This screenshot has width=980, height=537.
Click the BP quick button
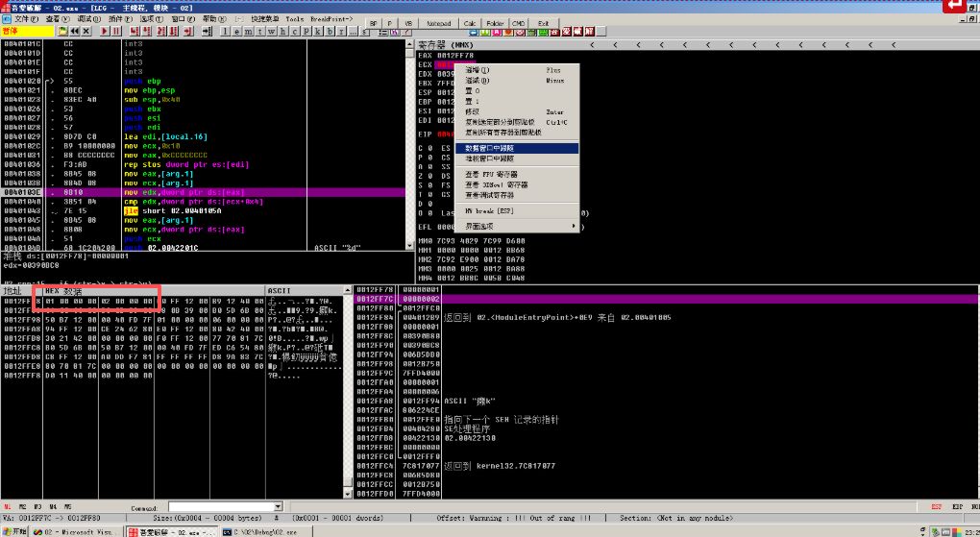(x=373, y=23)
